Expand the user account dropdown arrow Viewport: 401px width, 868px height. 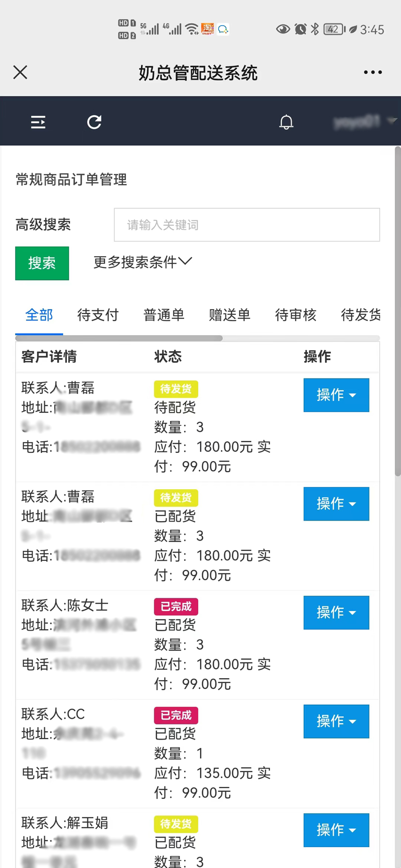point(392,120)
